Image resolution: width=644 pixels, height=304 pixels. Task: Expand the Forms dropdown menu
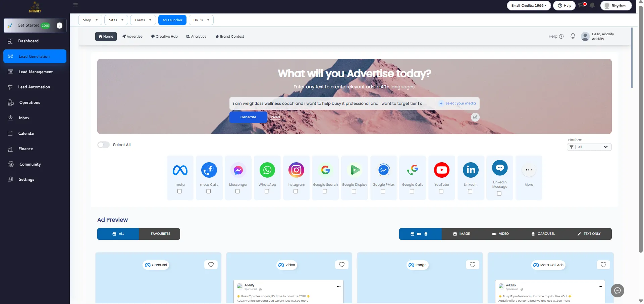(143, 20)
